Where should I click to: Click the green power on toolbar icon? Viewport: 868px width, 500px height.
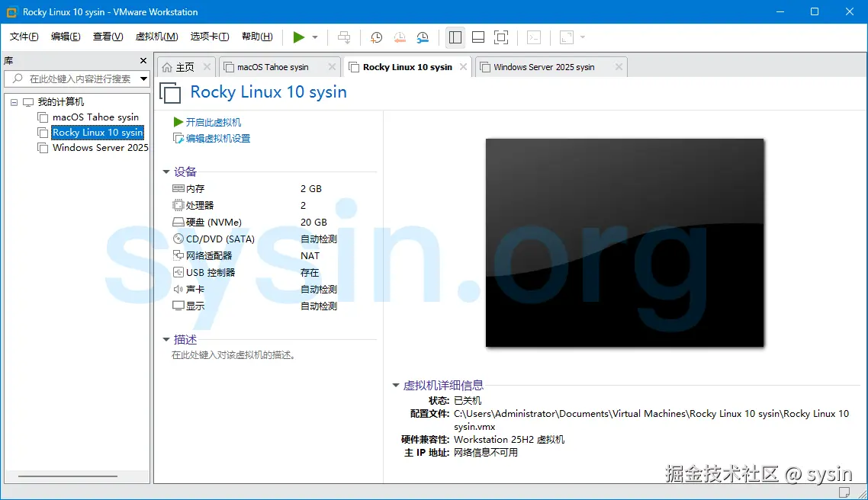pyautogui.click(x=299, y=37)
